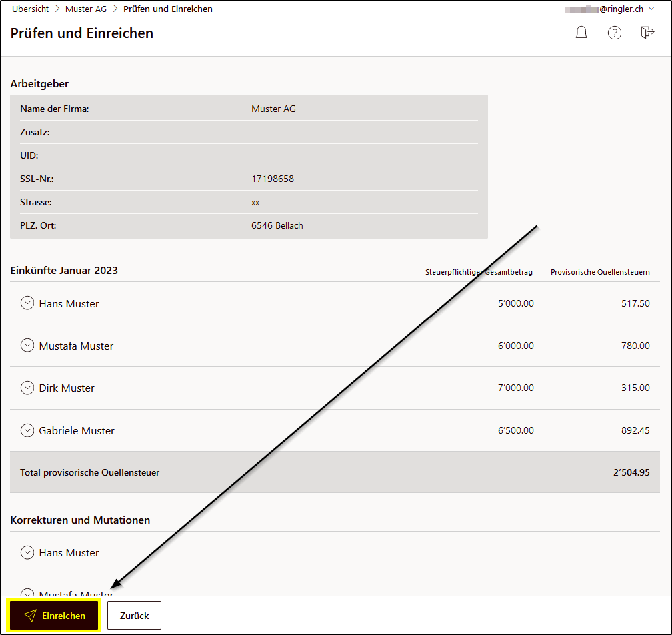Click the Einkünfte Januar 2023 heading
Image resolution: width=672 pixels, height=635 pixels.
64,271
